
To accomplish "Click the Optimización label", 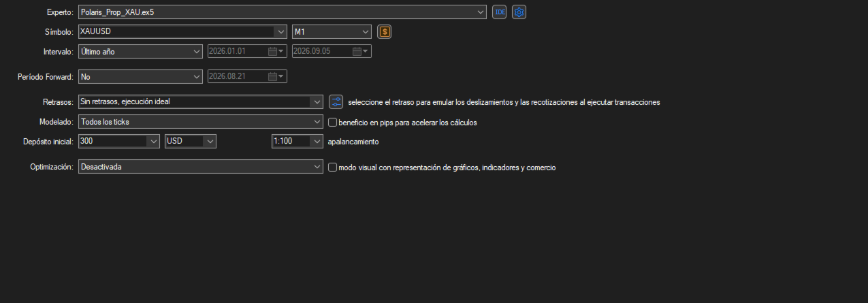I will [52, 167].
